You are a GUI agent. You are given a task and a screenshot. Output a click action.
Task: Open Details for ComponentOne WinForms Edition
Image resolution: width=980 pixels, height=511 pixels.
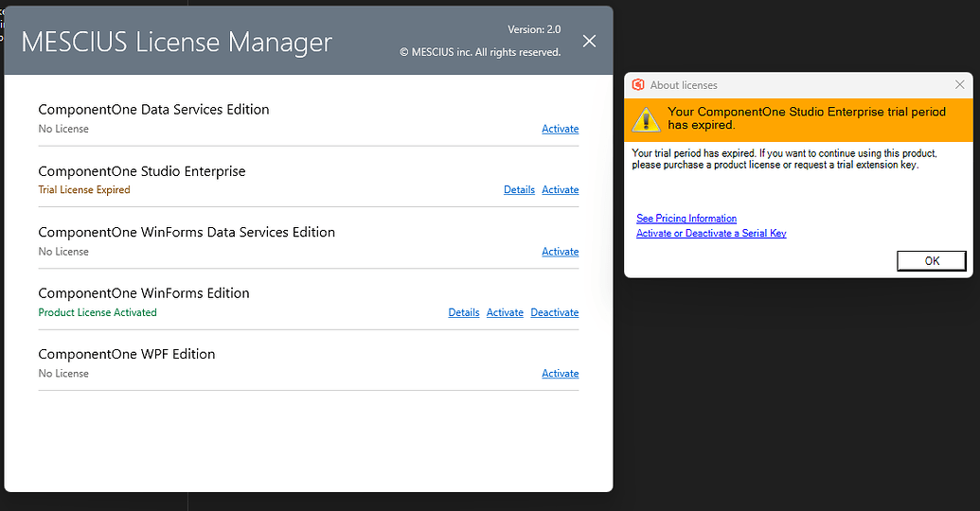click(464, 312)
